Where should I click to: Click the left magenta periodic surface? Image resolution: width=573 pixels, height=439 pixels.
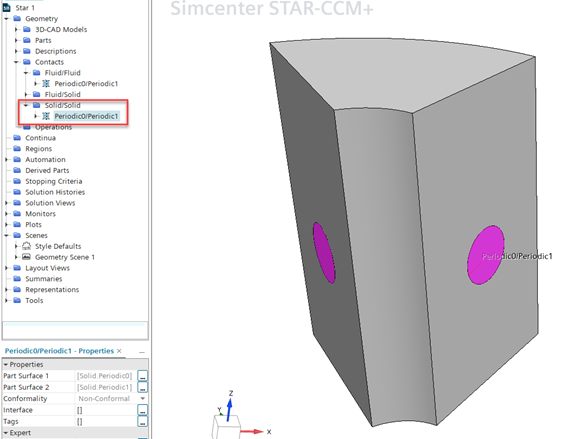(x=324, y=253)
